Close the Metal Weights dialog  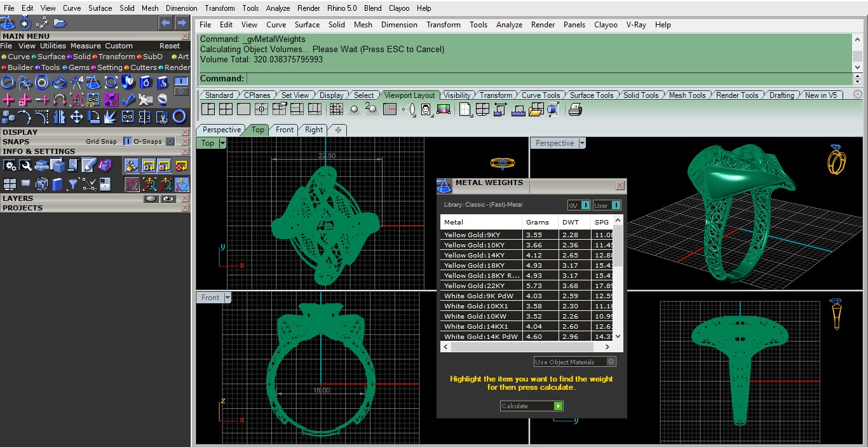(x=620, y=186)
